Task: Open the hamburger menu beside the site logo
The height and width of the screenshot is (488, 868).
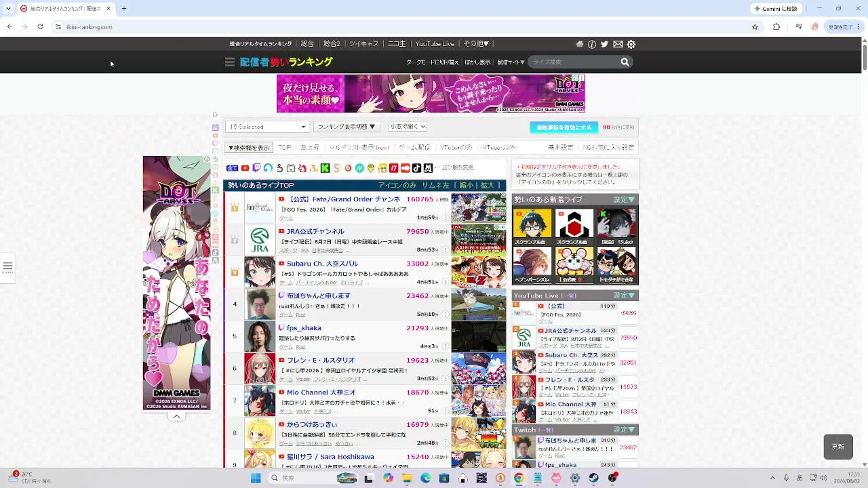Action: pos(230,62)
